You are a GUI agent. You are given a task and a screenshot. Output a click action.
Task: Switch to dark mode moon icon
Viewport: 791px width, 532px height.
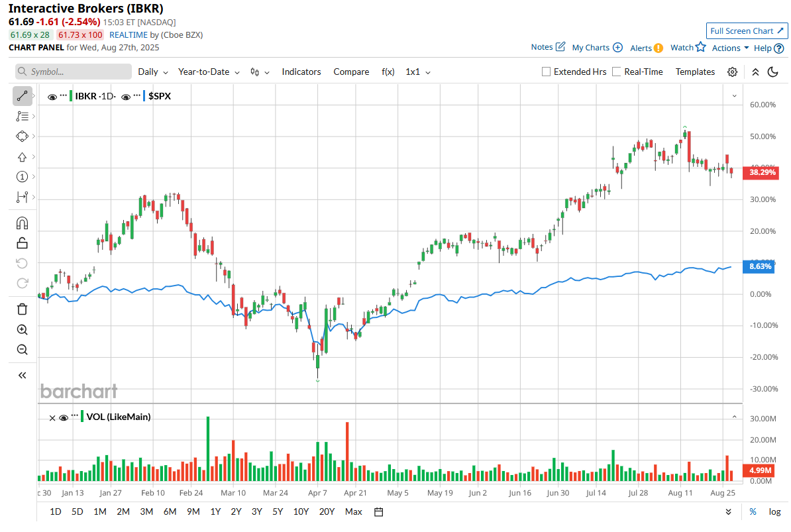[773, 72]
